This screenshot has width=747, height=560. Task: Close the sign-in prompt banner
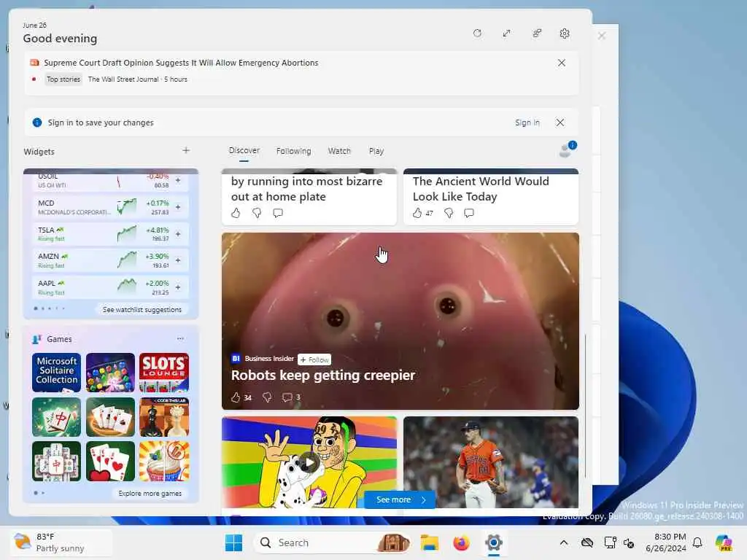click(560, 122)
